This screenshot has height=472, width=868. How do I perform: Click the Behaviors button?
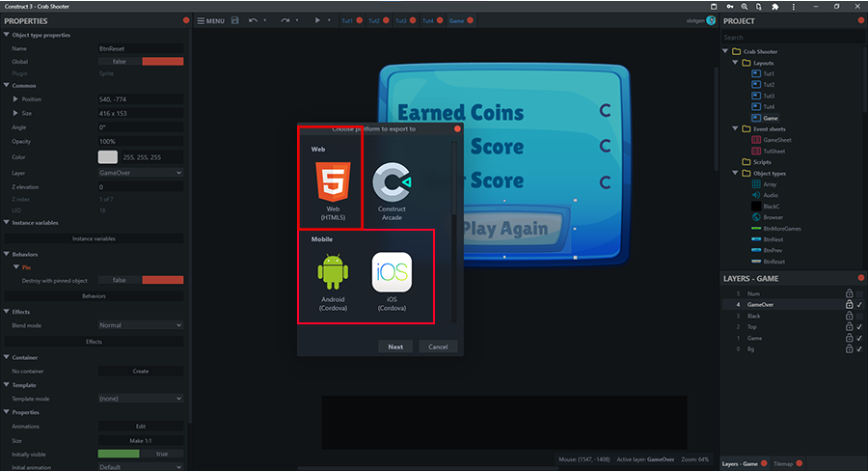(94, 295)
